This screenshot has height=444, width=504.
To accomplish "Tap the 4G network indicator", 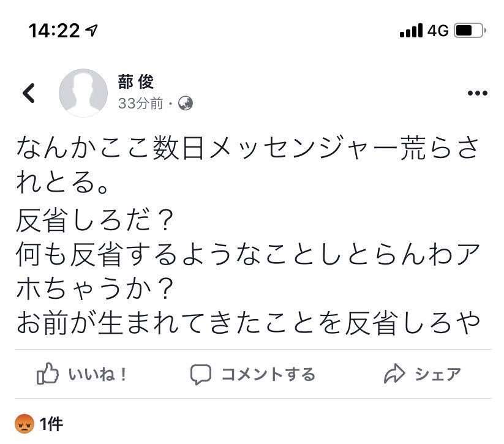I will (438, 31).
